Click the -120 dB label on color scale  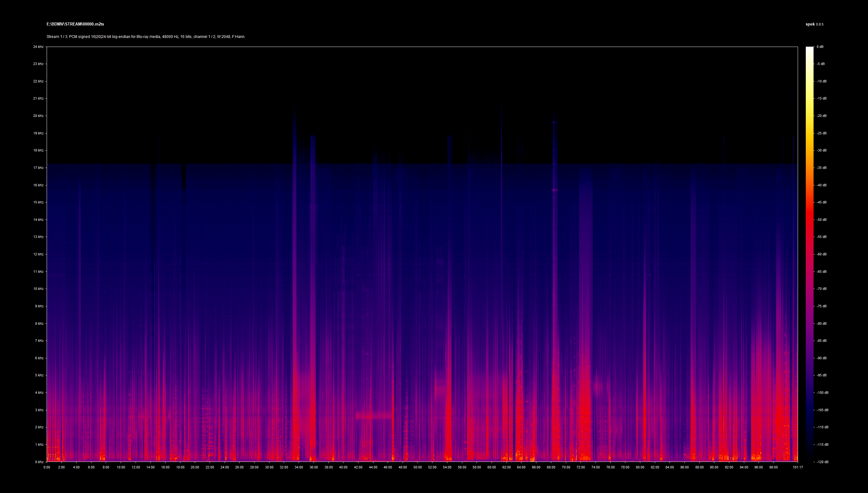click(x=822, y=462)
